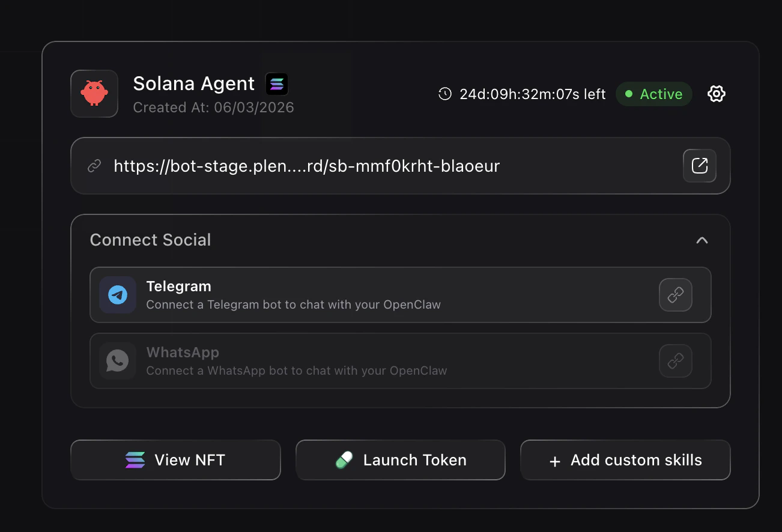Image resolution: width=782 pixels, height=532 pixels.
Task: Click the disabled WhatsApp connect link button
Action: 675,361
